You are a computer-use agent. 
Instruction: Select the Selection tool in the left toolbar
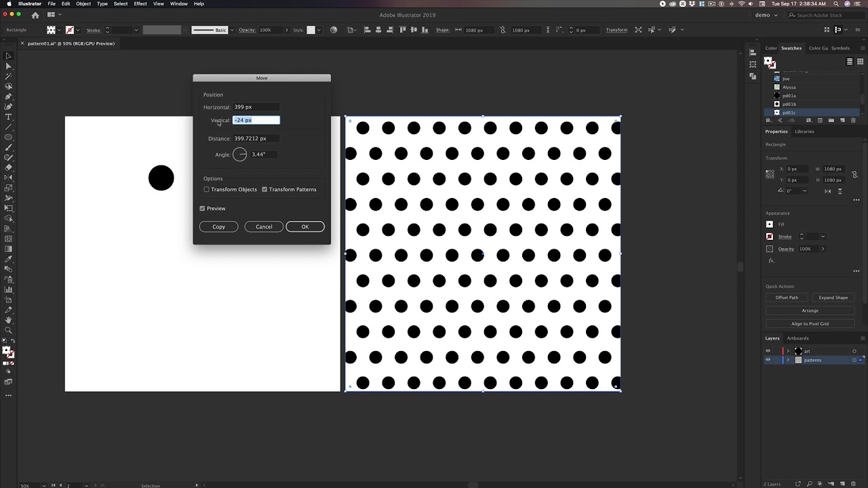(x=8, y=56)
